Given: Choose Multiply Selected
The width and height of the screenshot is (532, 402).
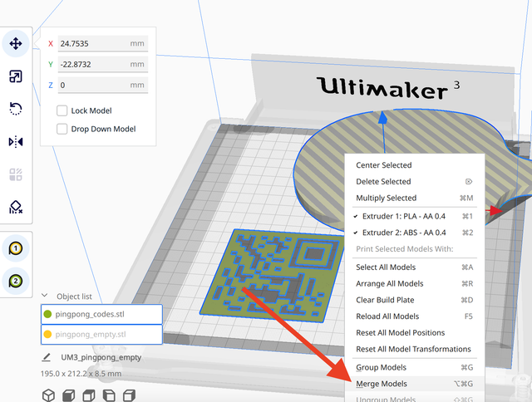Looking at the screenshot, I should (414, 198).
